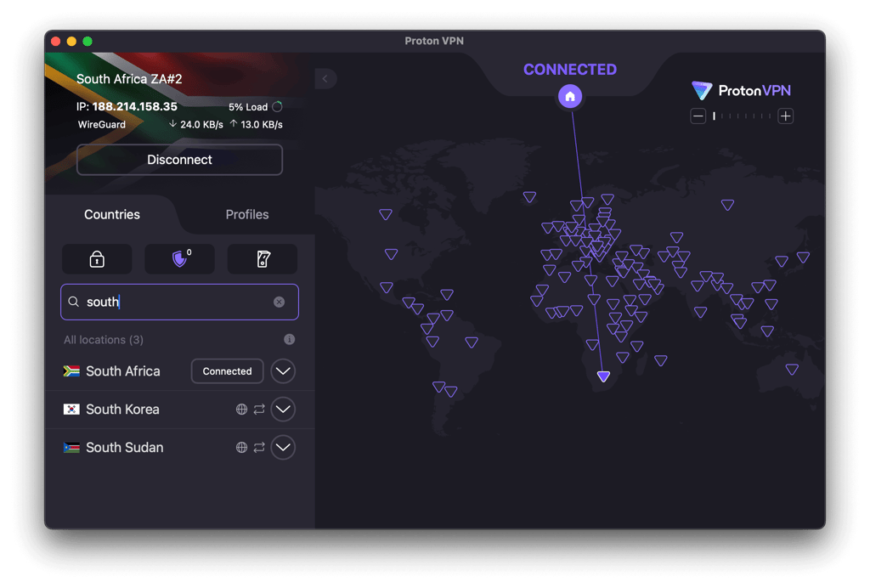
Task: Click South Korea globe icon
Action: [241, 410]
